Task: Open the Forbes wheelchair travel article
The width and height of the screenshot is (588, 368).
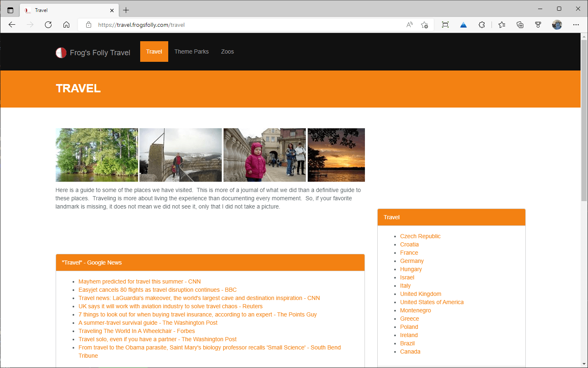Action: 136,331
